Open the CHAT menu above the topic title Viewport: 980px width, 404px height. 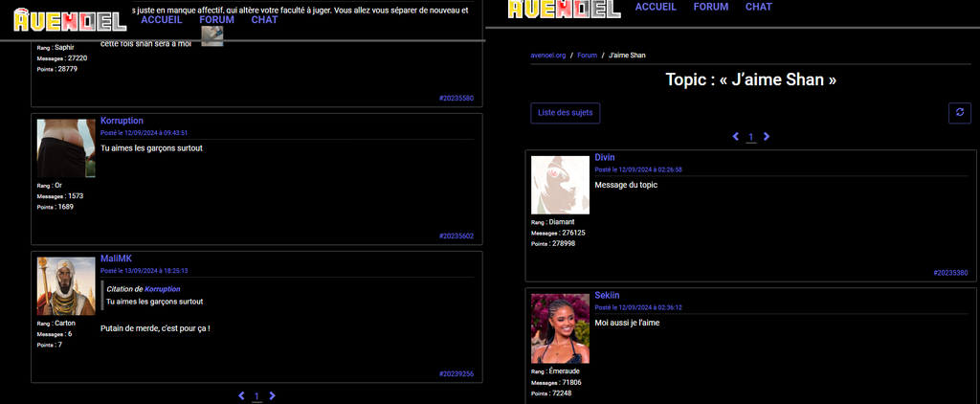[758, 7]
